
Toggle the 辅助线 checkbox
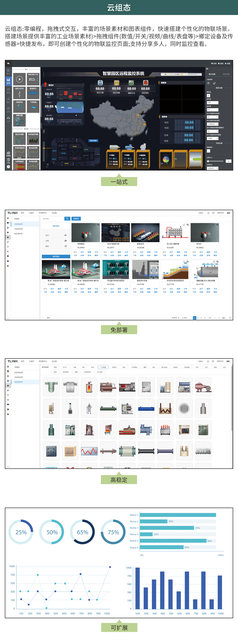pyautogui.click(x=208, y=95)
